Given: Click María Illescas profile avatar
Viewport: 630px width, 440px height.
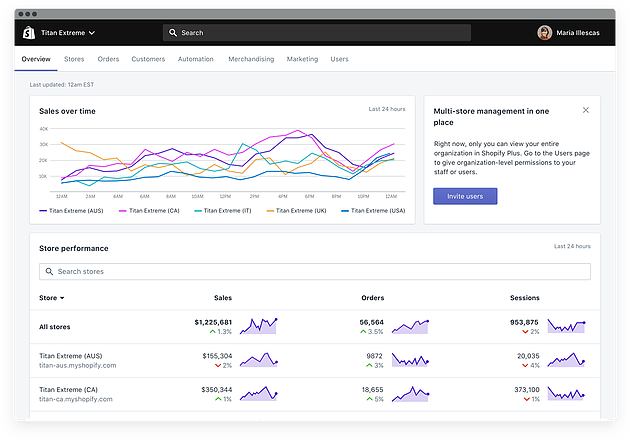Looking at the screenshot, I should tap(544, 32).
